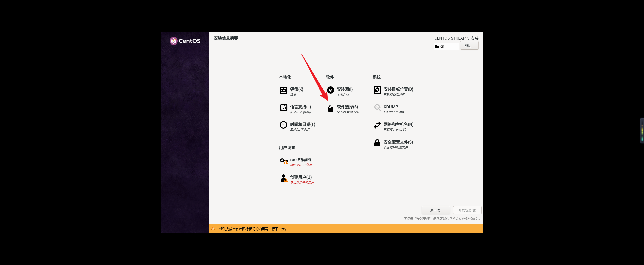Click the 退出(Q) quit button
Viewport: 644px width, 265px height.
pyautogui.click(x=436, y=210)
